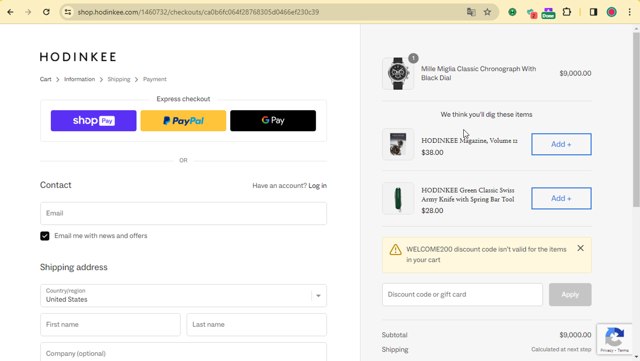Select the Payment breadcrumb step
This screenshot has height=361, width=640.
click(x=155, y=79)
